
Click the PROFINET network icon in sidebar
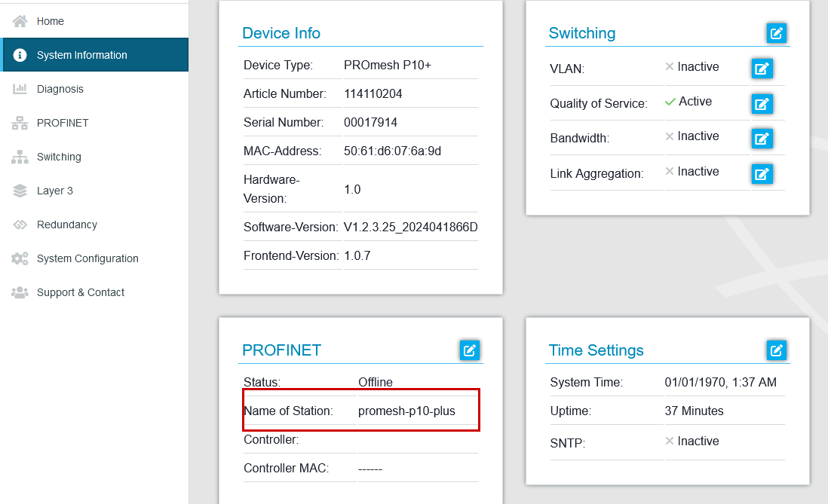click(20, 123)
